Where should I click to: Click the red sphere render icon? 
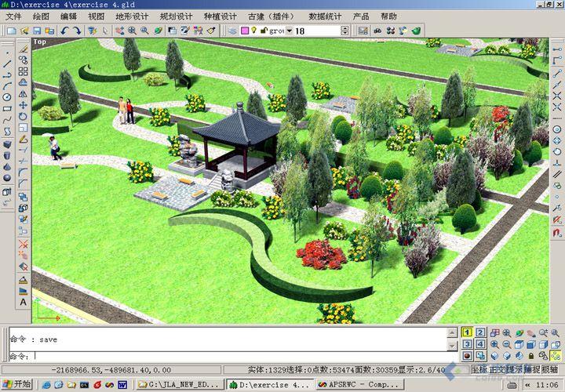coord(468,356)
